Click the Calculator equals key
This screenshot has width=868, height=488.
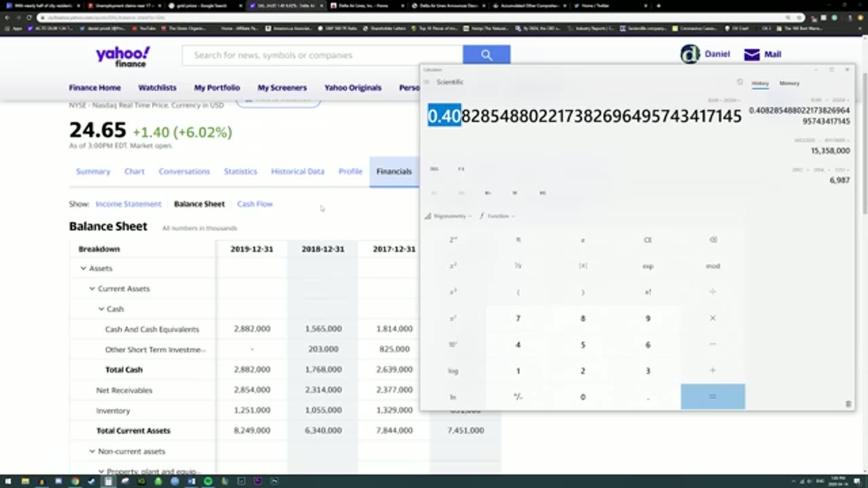pyautogui.click(x=713, y=396)
